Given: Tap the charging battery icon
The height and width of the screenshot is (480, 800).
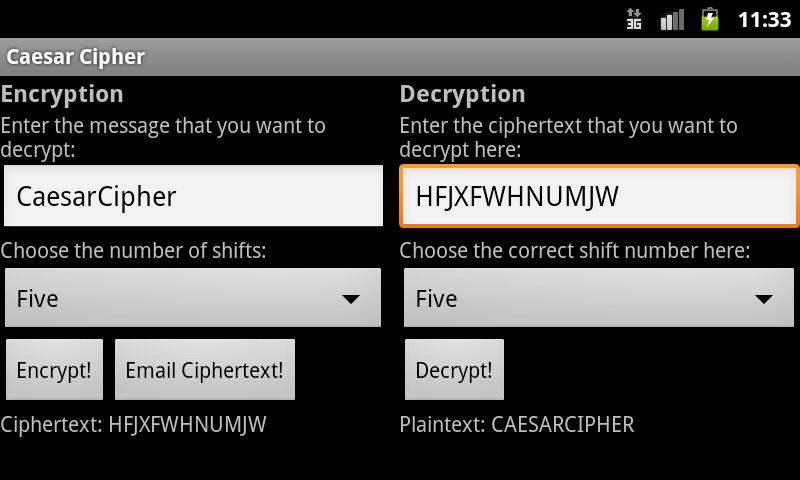Looking at the screenshot, I should pos(710,19).
